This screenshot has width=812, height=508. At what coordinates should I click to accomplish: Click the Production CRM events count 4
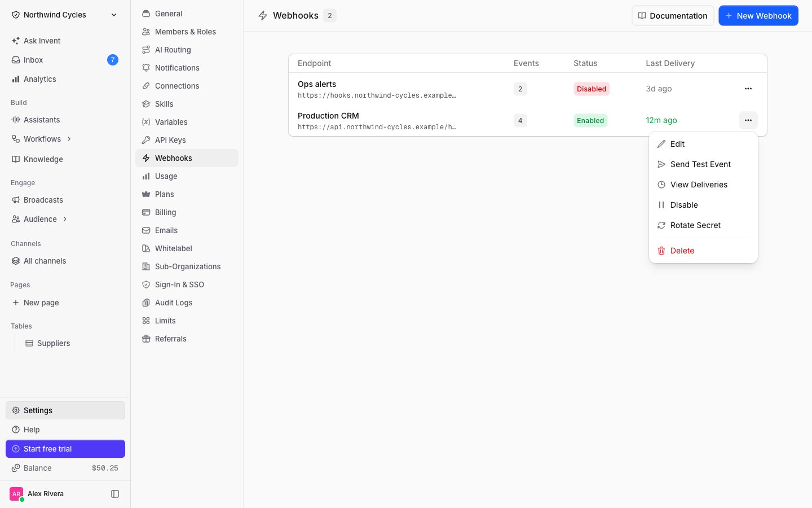(x=520, y=120)
